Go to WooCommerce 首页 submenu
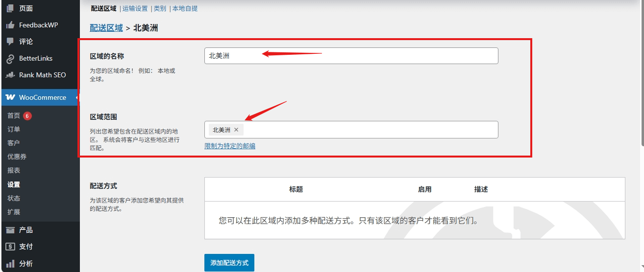The height and width of the screenshot is (272, 644). click(x=14, y=116)
